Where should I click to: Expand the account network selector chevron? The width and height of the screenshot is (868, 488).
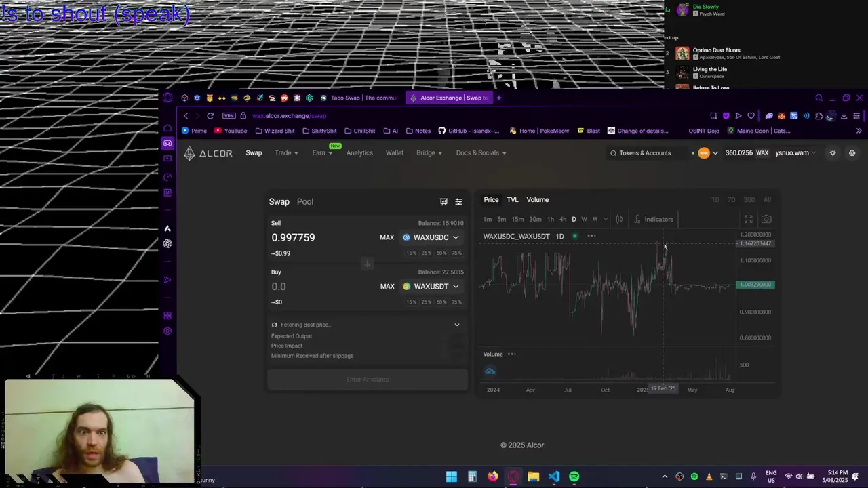(715, 153)
